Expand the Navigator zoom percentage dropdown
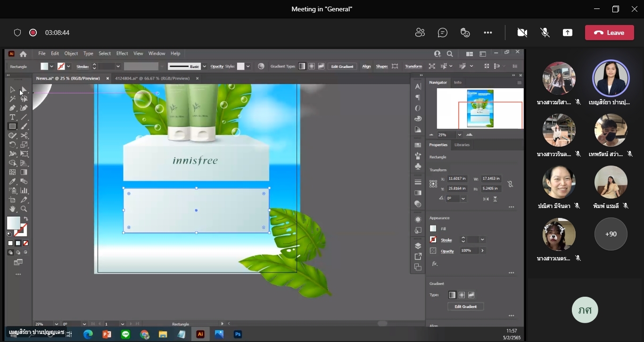644x342 pixels. pyautogui.click(x=459, y=135)
